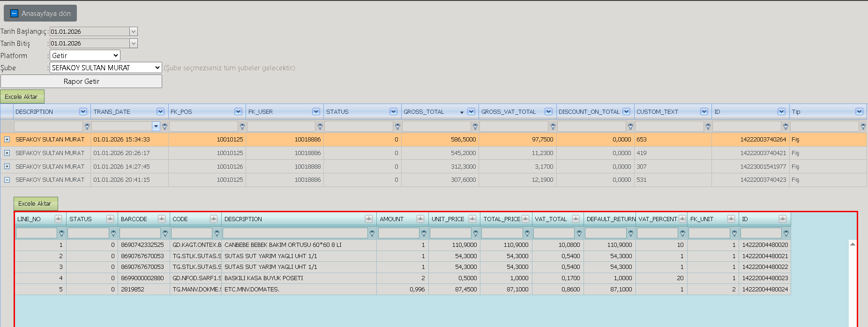Open the Platform dropdown showing Getir
868x327 pixels.
(x=85, y=55)
